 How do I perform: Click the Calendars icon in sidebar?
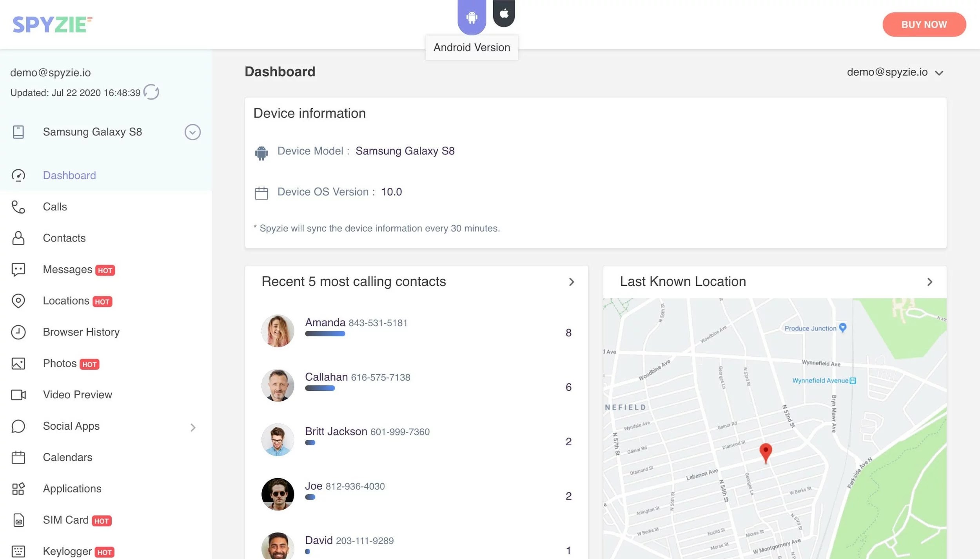coord(18,457)
